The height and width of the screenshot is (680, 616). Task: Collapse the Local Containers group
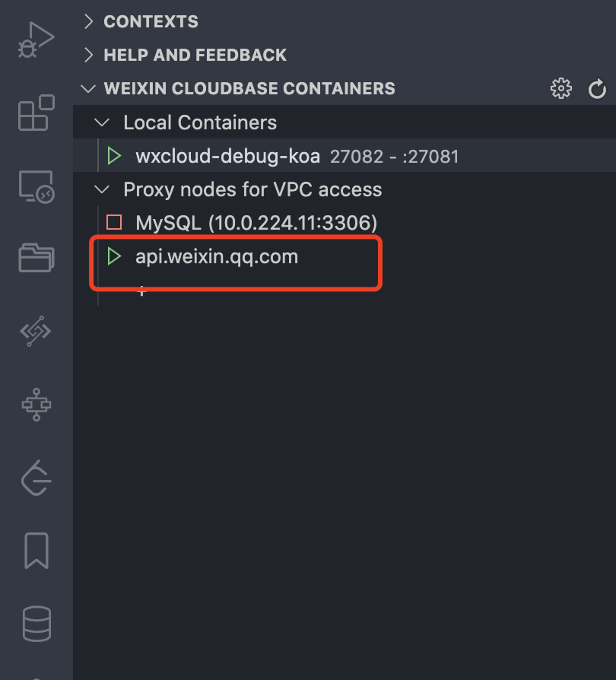tap(102, 122)
